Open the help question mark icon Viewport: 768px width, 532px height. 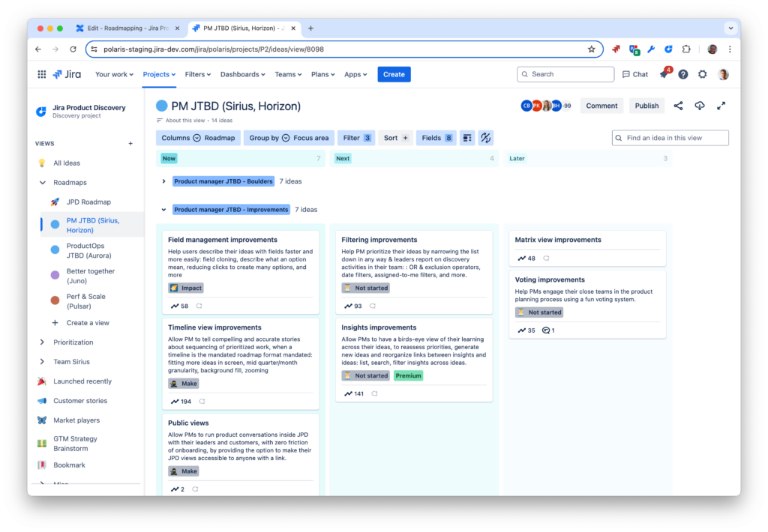click(x=682, y=74)
